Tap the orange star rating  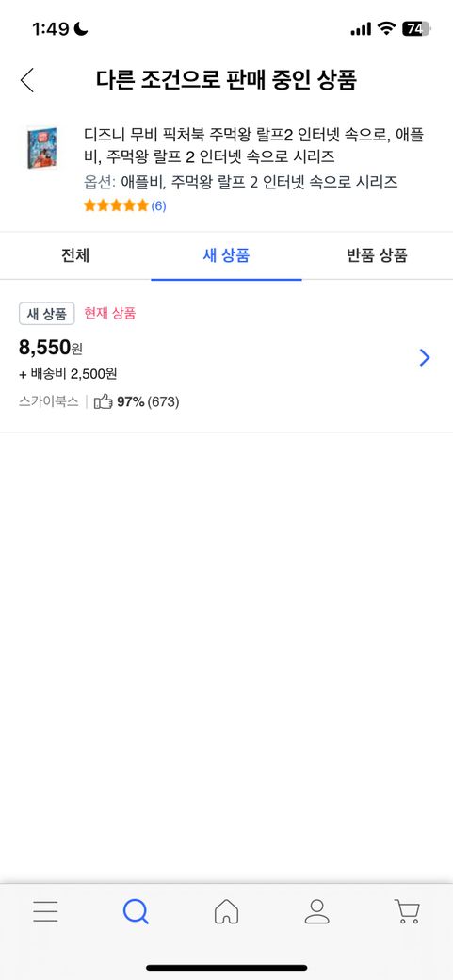click(116, 205)
